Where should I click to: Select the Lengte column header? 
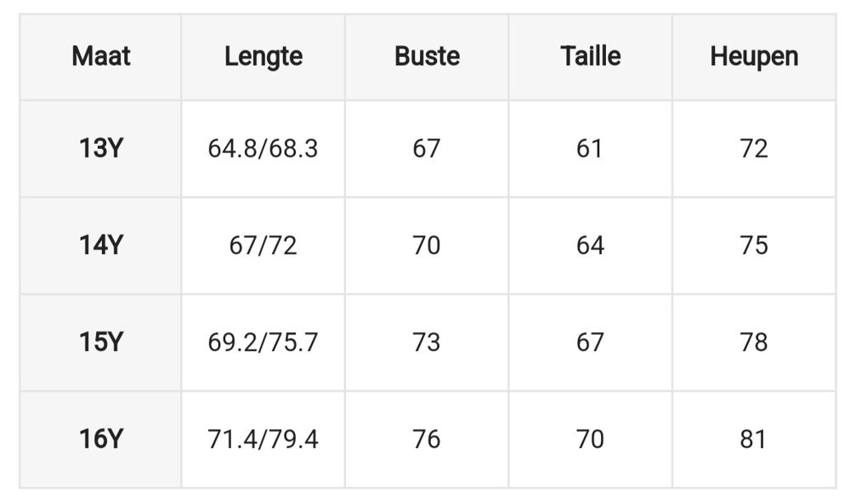point(263,57)
